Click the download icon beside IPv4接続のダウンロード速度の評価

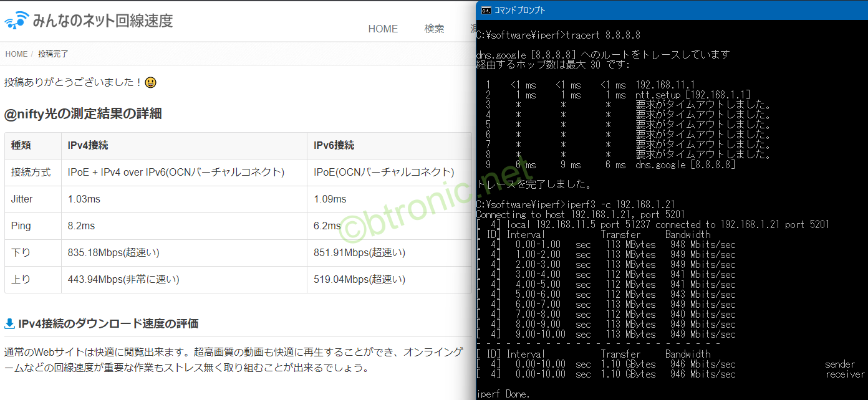tap(9, 323)
